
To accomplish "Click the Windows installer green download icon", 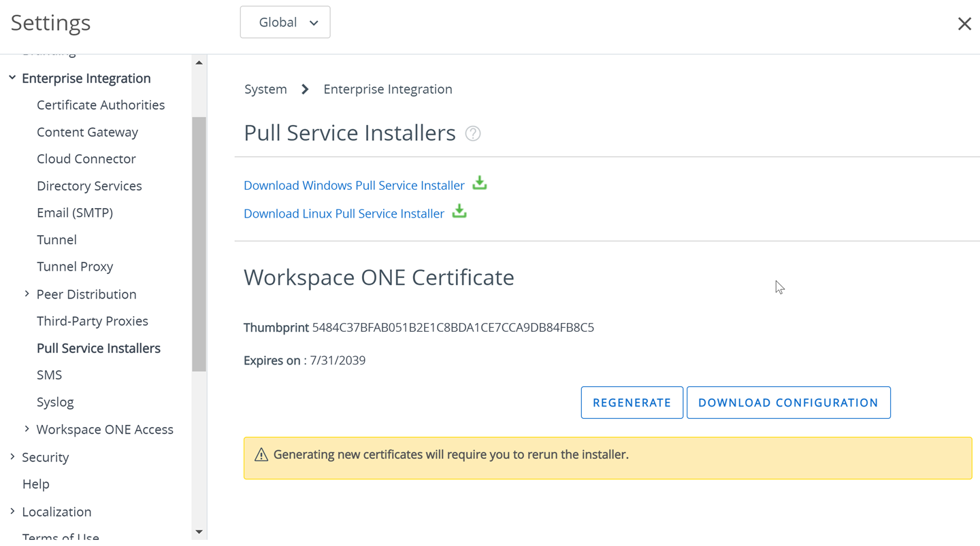I will [480, 183].
